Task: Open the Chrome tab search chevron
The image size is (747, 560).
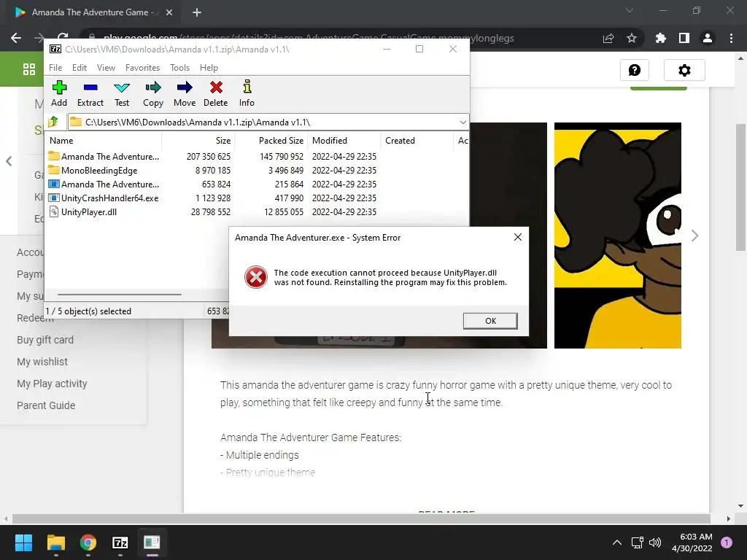Action: (x=630, y=10)
